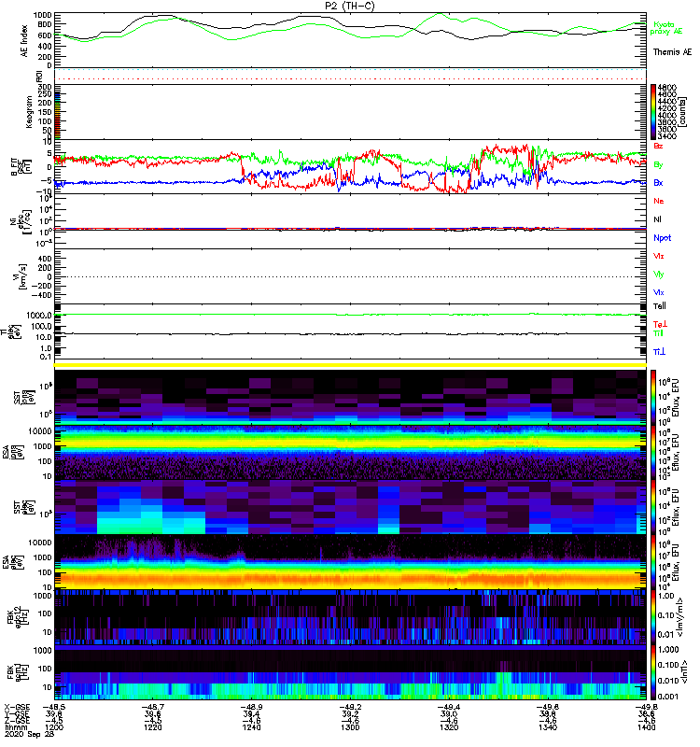Click the colored strip in the Keogram panel

(x=58, y=115)
